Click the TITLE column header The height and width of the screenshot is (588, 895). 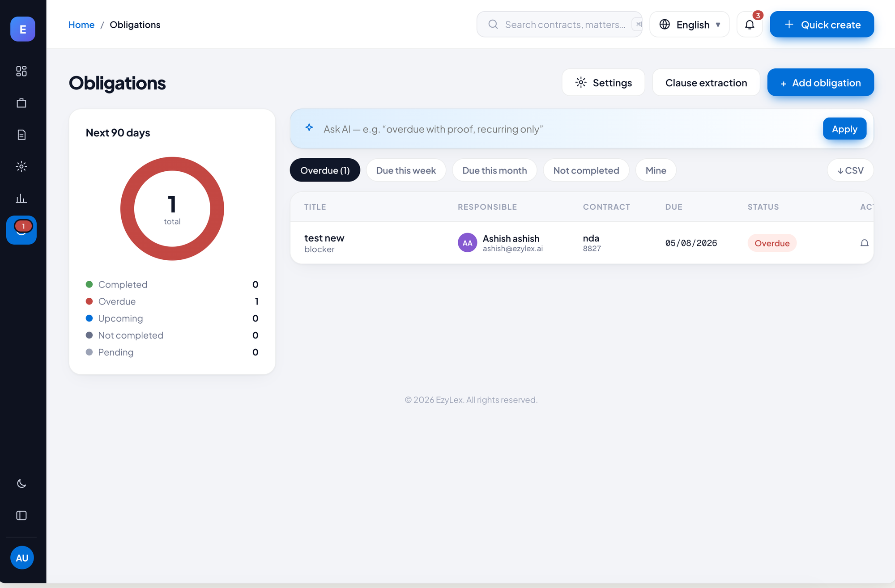point(315,207)
